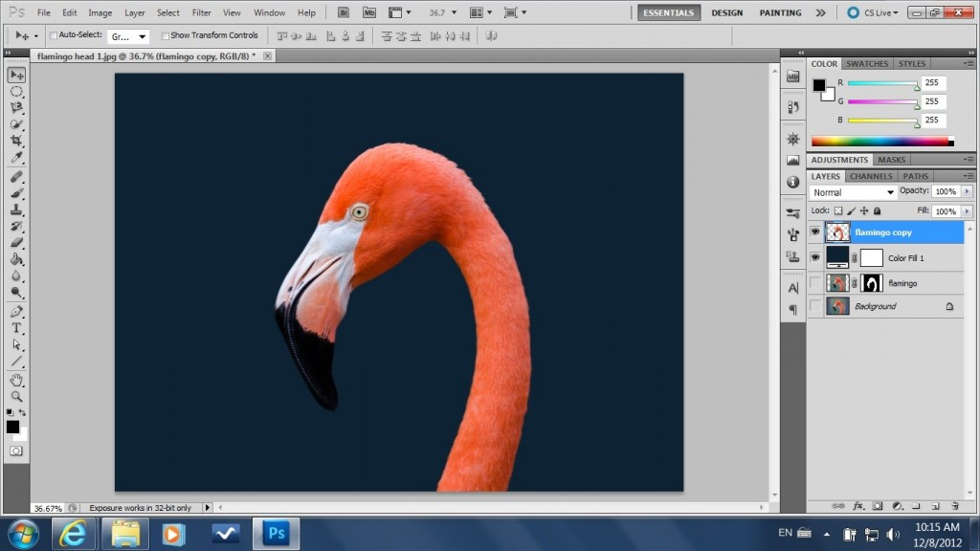Enable Show Transform Controls checkbox
Viewport: 980px width, 551px height.
pyautogui.click(x=166, y=35)
